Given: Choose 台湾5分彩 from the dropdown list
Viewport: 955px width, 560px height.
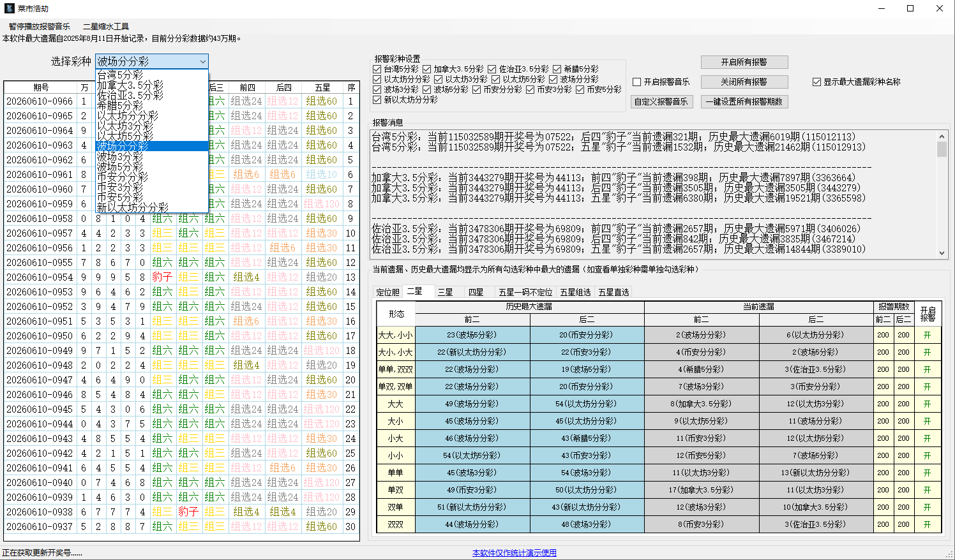Looking at the screenshot, I should coord(152,75).
